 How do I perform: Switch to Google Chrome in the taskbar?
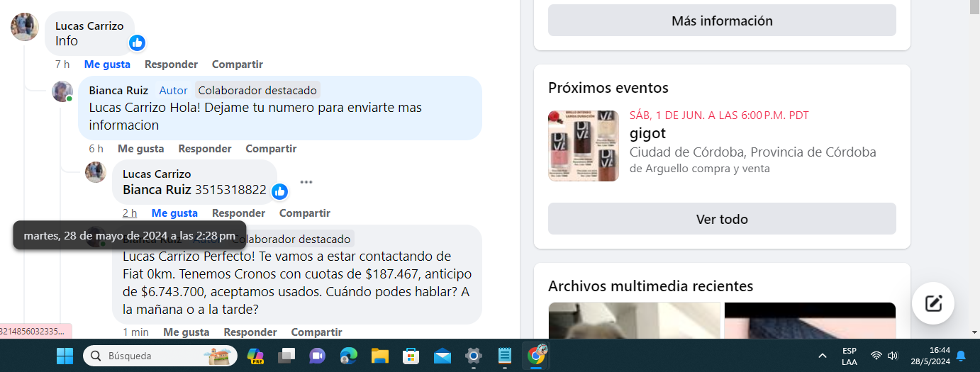pyautogui.click(x=537, y=355)
